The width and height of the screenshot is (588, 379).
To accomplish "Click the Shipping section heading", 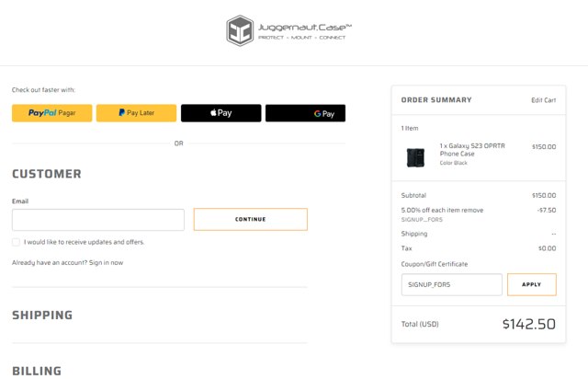I will click(42, 316).
